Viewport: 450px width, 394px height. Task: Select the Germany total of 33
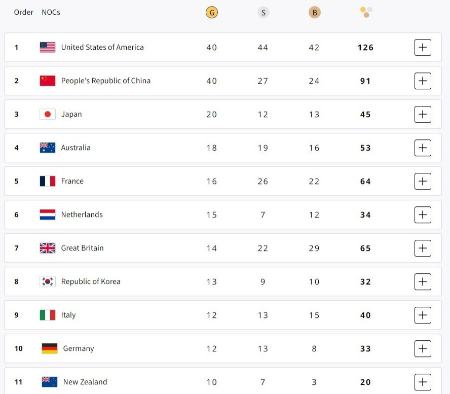(x=365, y=349)
